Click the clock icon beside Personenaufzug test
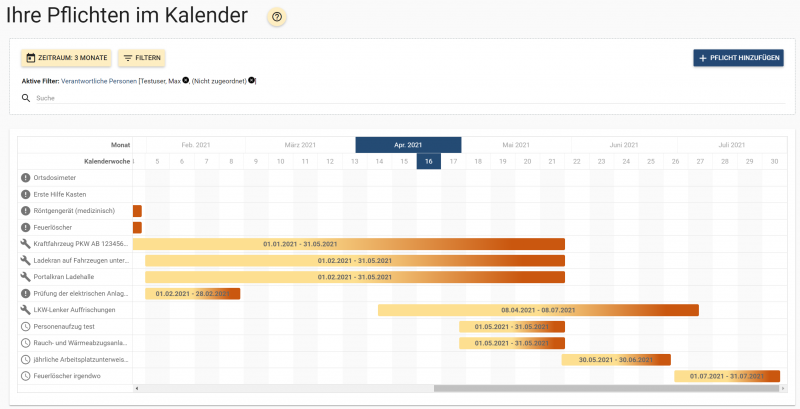This screenshot has width=800, height=409. pos(25,326)
